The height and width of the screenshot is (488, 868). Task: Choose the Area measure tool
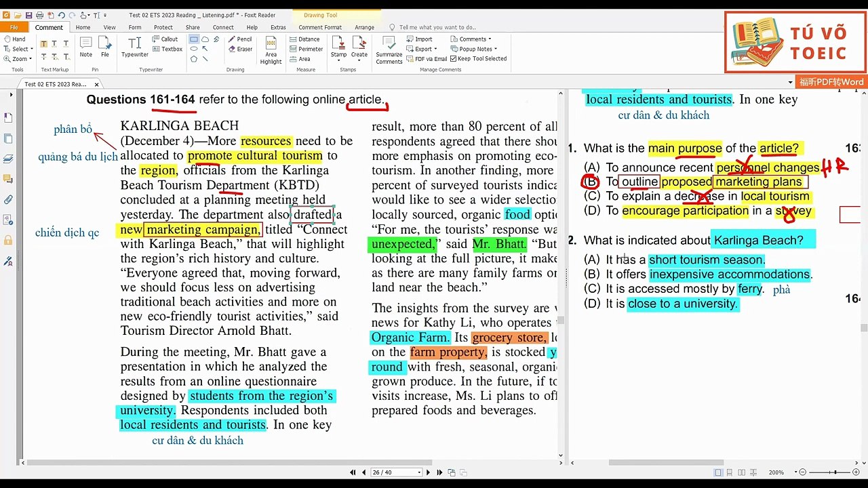(300, 59)
